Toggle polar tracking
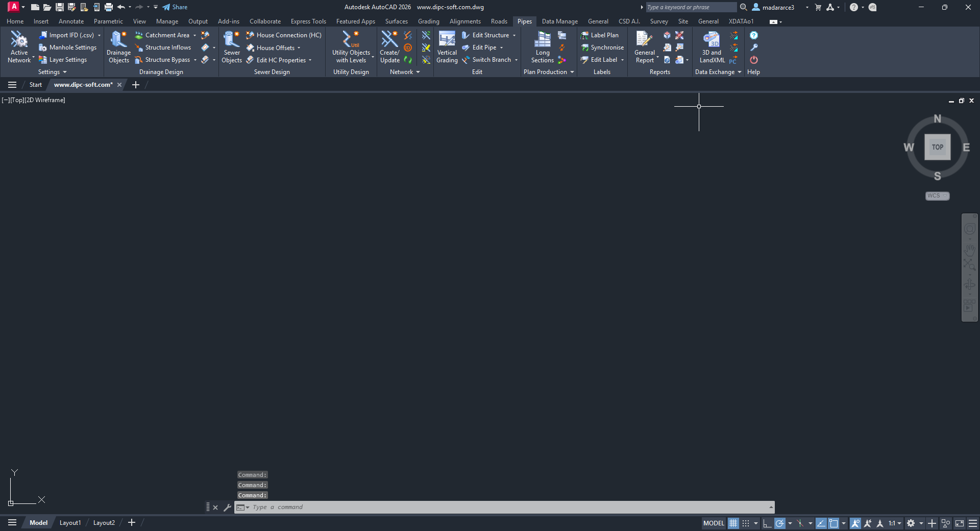The image size is (980, 531). tap(779, 523)
